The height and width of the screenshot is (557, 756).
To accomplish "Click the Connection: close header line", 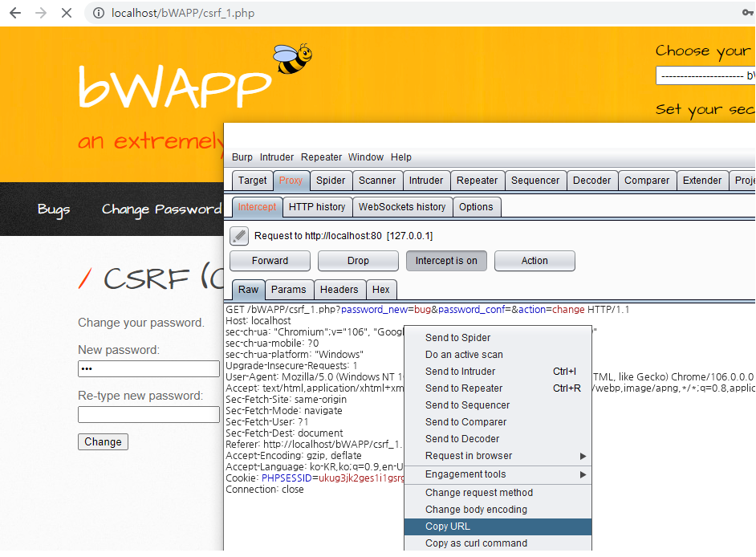I will tap(265, 490).
